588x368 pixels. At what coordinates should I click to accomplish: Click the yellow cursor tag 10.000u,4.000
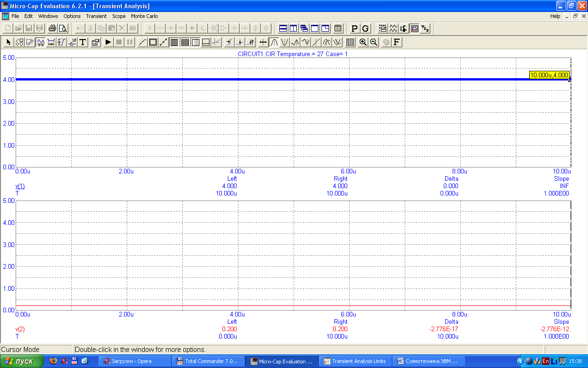tap(549, 75)
